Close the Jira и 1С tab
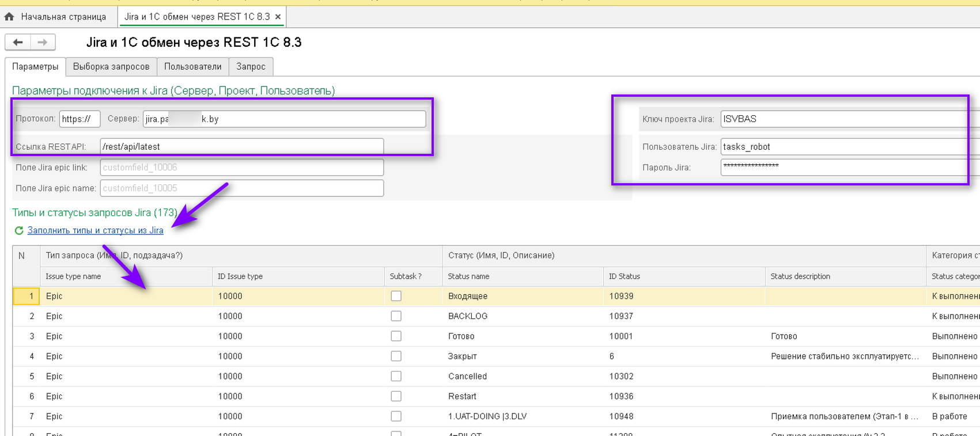 278,17
